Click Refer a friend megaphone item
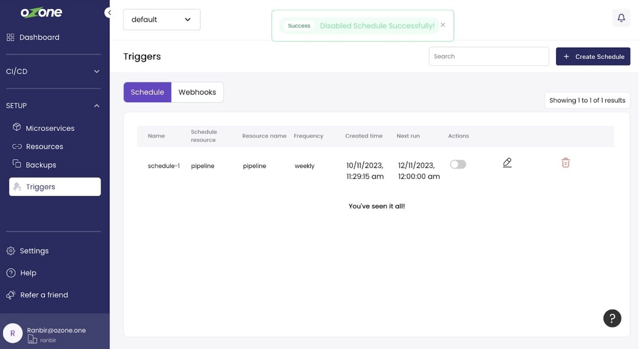Screen dimensions: 644x349 (x=44, y=295)
